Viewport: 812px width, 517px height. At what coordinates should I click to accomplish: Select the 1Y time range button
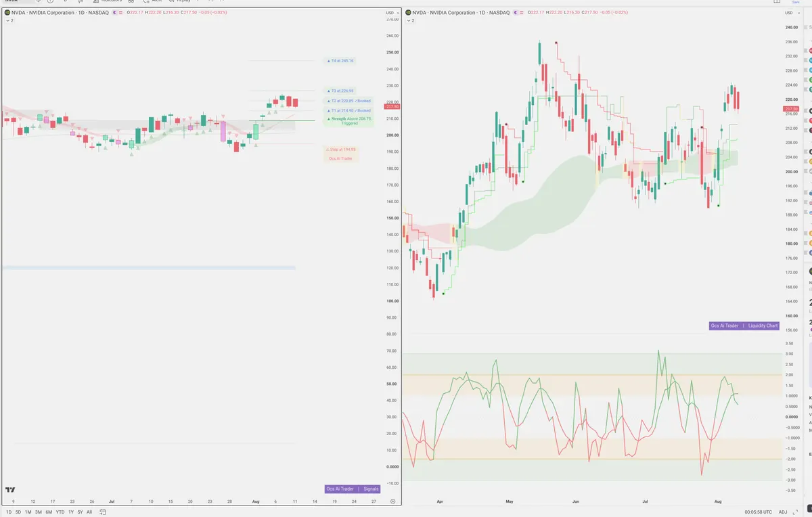pyautogui.click(x=70, y=512)
